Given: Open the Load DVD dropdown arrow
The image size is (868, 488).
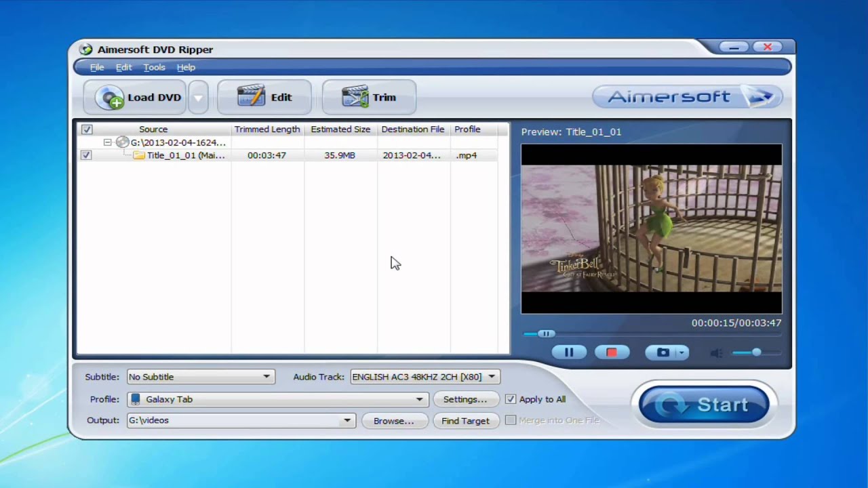Looking at the screenshot, I should pos(198,98).
